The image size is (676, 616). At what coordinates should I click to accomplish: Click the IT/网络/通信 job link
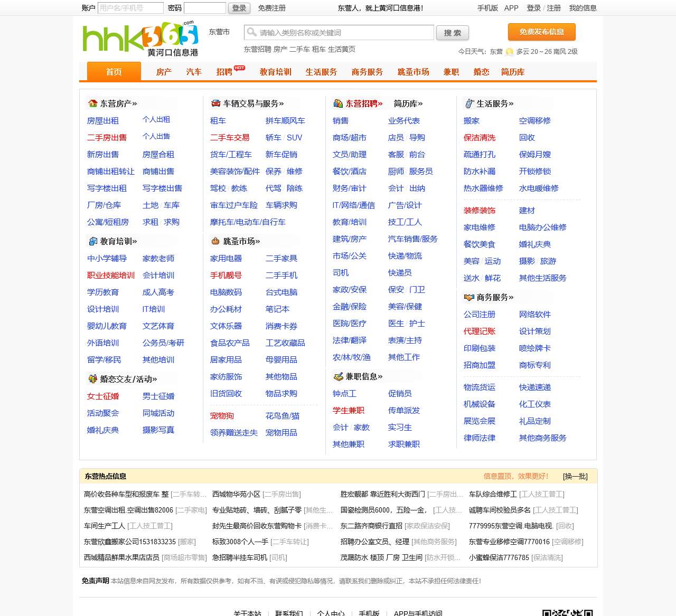[354, 205]
